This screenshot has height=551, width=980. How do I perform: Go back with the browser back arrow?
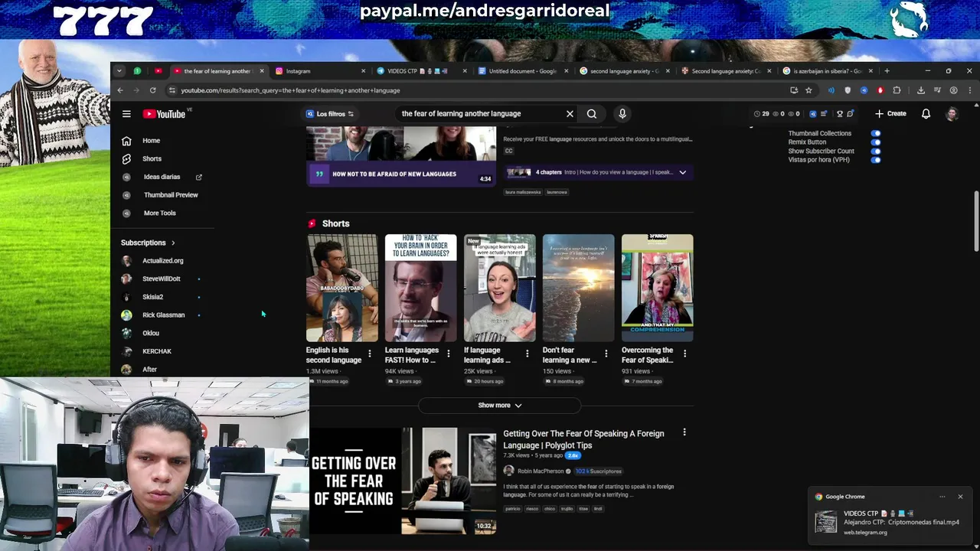tap(120, 90)
